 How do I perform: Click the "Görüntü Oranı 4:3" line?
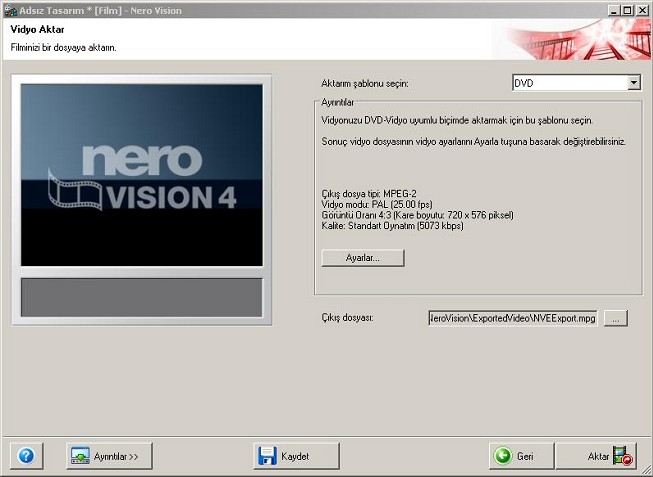[x=418, y=215]
